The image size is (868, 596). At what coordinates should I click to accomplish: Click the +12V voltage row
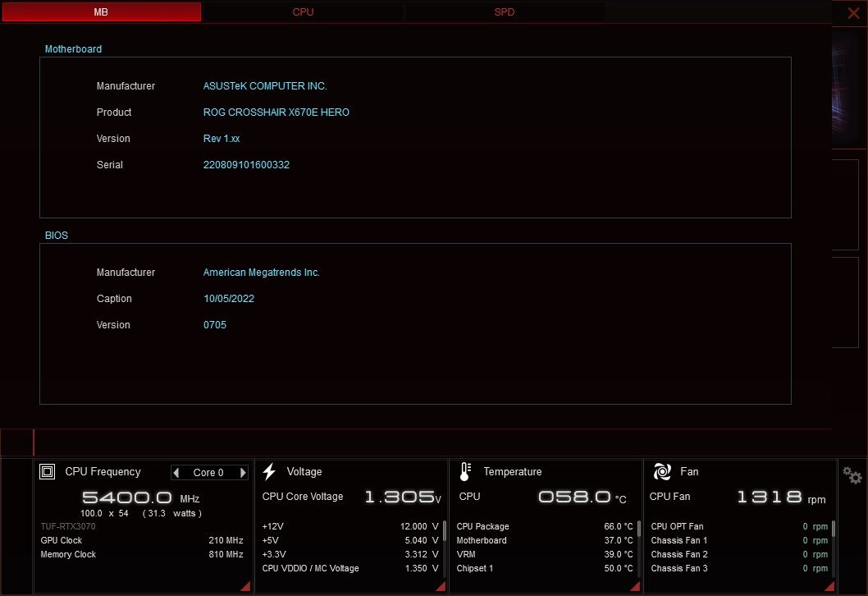[x=349, y=526]
